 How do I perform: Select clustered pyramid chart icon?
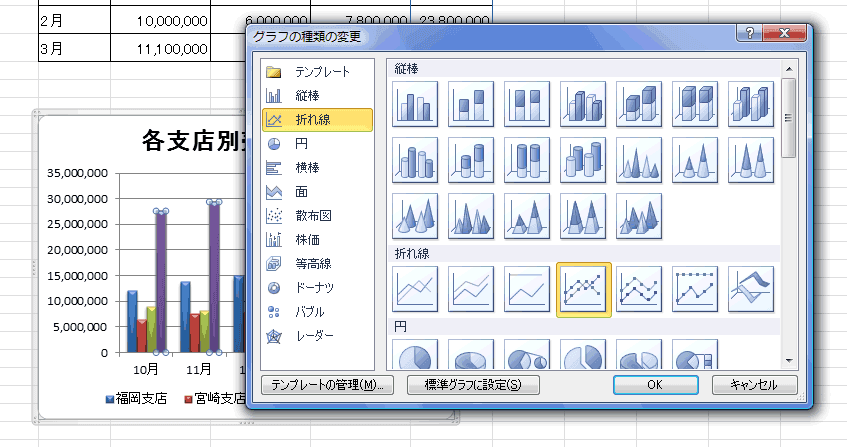(471, 216)
